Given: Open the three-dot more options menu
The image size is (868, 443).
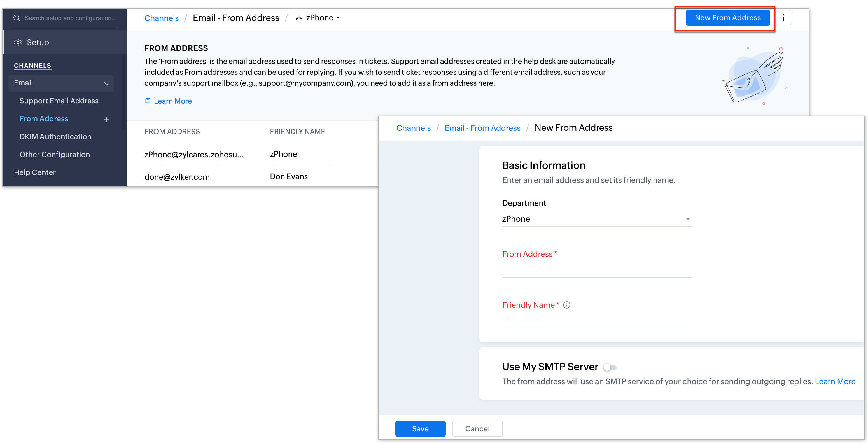Looking at the screenshot, I should [x=783, y=18].
